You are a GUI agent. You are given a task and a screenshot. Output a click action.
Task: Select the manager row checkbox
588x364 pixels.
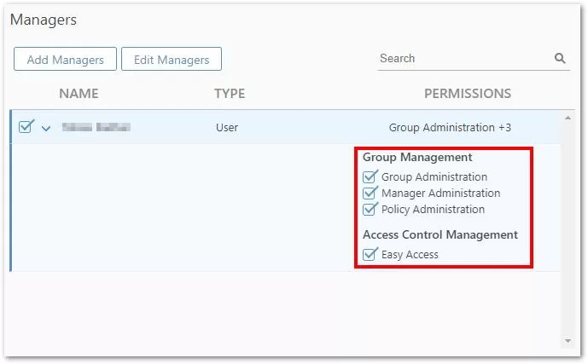point(26,127)
